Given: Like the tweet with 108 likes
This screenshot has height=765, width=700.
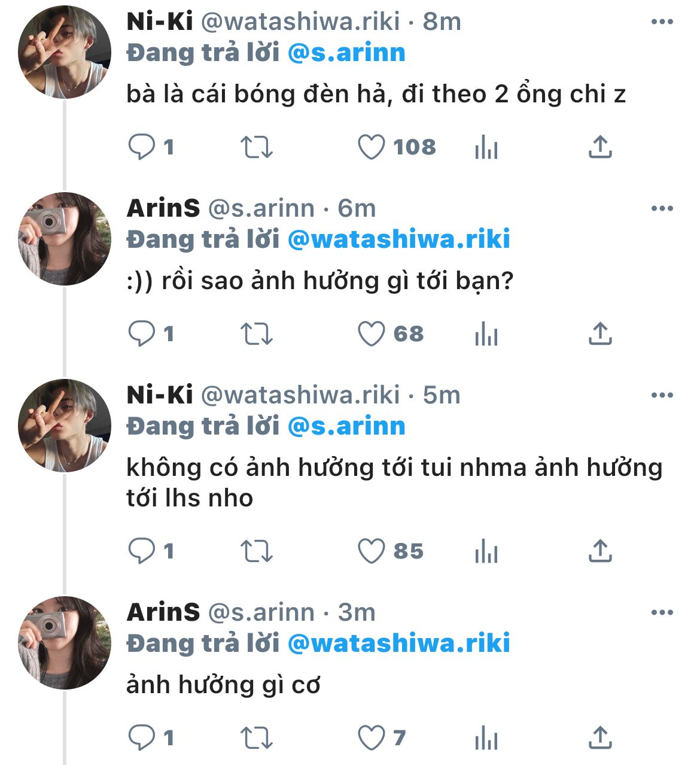Looking at the screenshot, I should tap(371, 147).
